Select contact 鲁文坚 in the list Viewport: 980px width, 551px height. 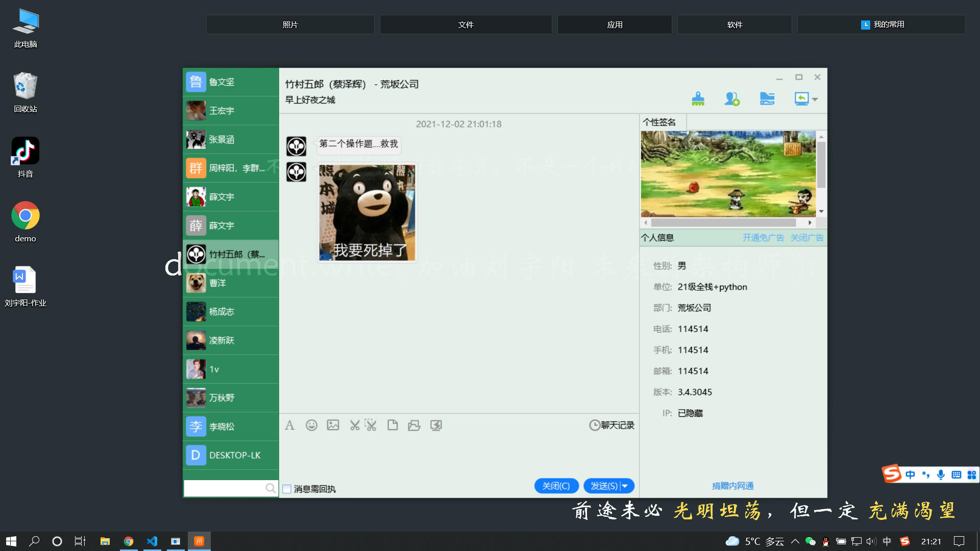231,82
